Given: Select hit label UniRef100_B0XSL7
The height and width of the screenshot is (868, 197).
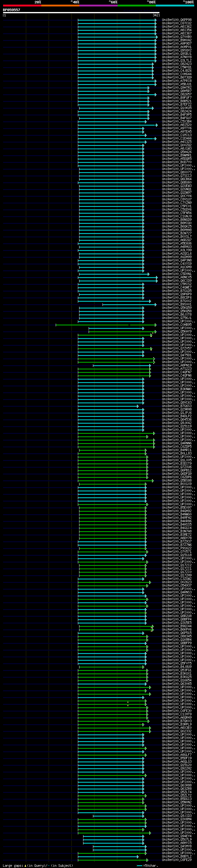Looking at the screenshot, I should (x=176, y=236).
